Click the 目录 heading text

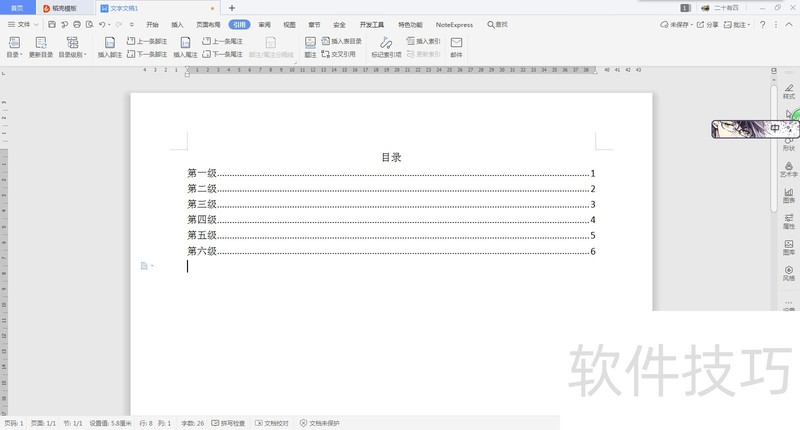(x=391, y=157)
